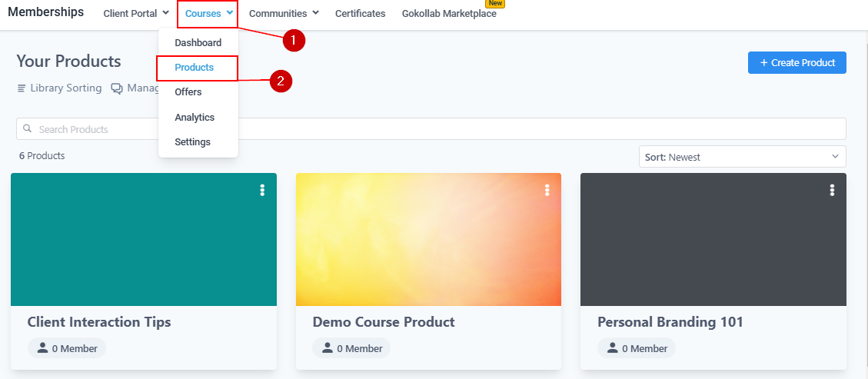Viewport: 868px width, 379px height.
Task: Click the search magnifier icon
Action: click(x=28, y=129)
